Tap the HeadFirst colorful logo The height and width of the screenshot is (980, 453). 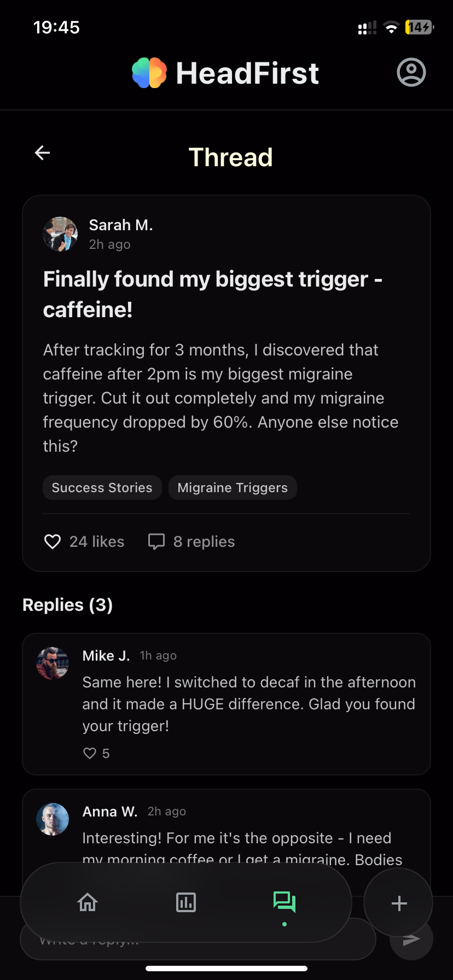tap(149, 73)
